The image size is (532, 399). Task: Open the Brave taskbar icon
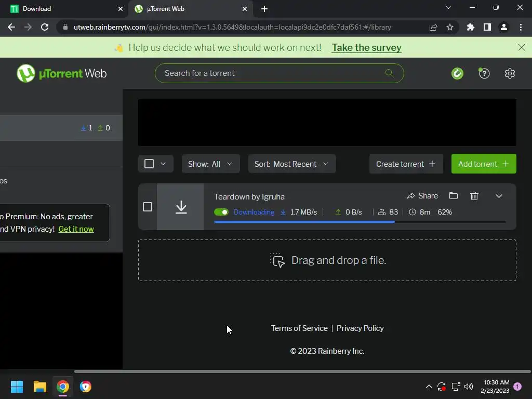tap(86, 387)
